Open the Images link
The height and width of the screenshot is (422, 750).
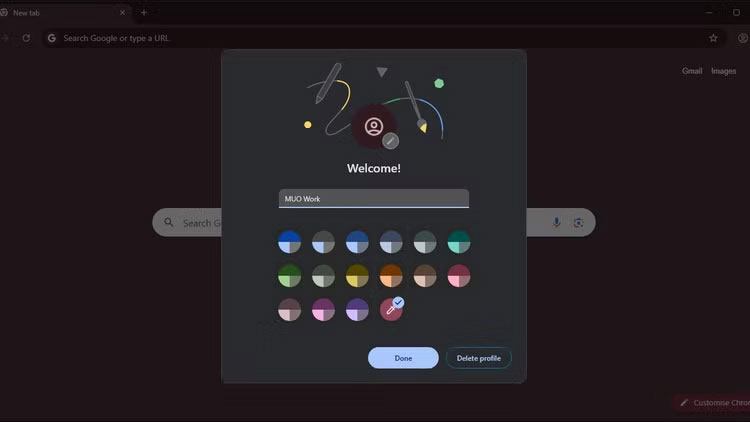pos(723,71)
